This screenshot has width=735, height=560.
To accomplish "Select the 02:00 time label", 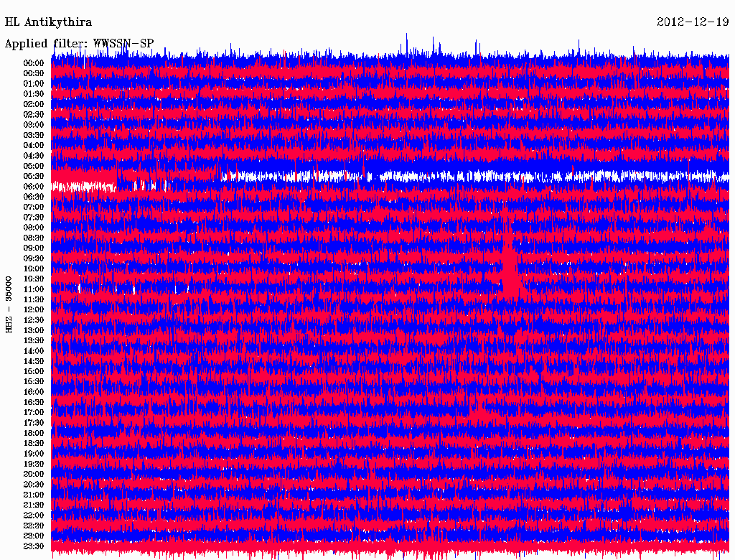I will 34,104.
